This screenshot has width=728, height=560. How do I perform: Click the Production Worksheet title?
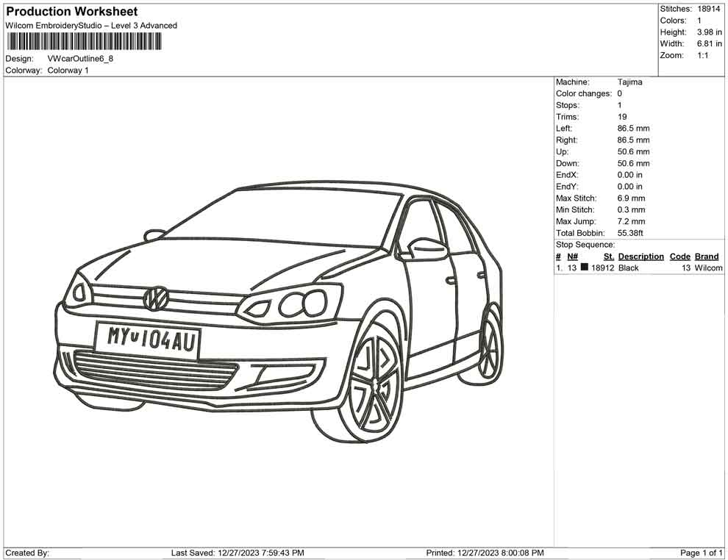(72, 12)
